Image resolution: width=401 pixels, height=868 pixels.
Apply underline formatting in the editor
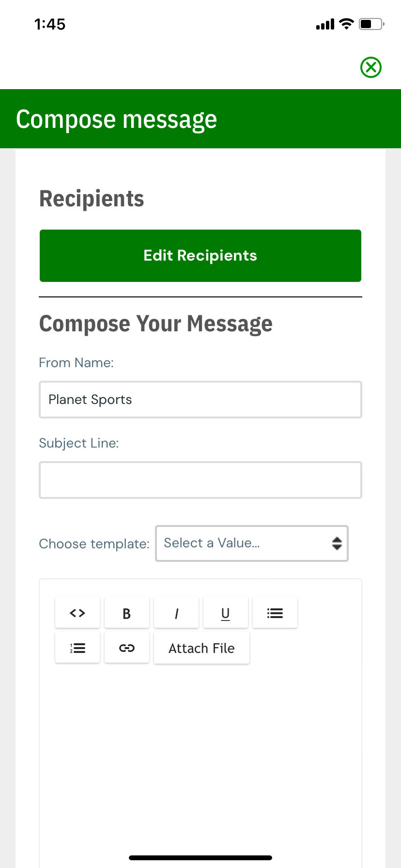point(226,613)
